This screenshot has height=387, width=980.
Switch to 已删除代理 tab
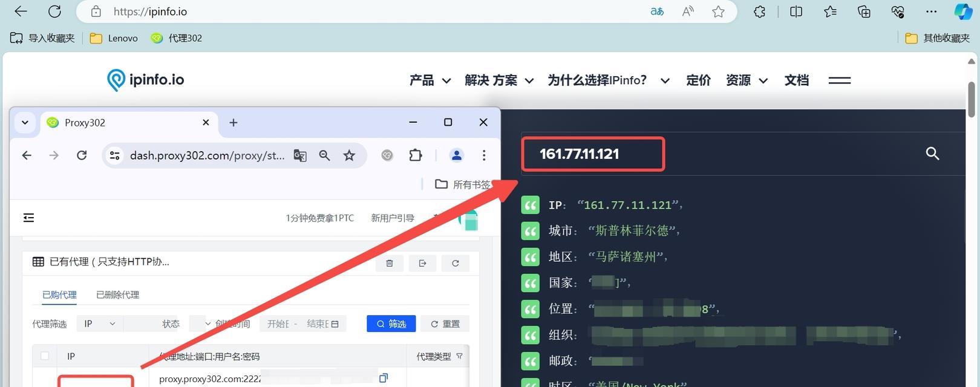point(117,295)
